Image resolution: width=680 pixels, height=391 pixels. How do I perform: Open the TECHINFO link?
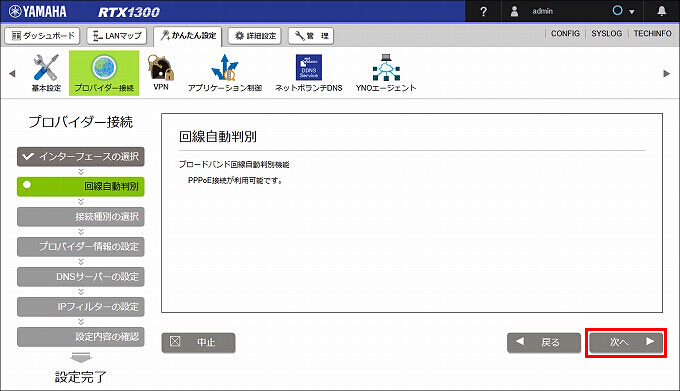coord(652,33)
